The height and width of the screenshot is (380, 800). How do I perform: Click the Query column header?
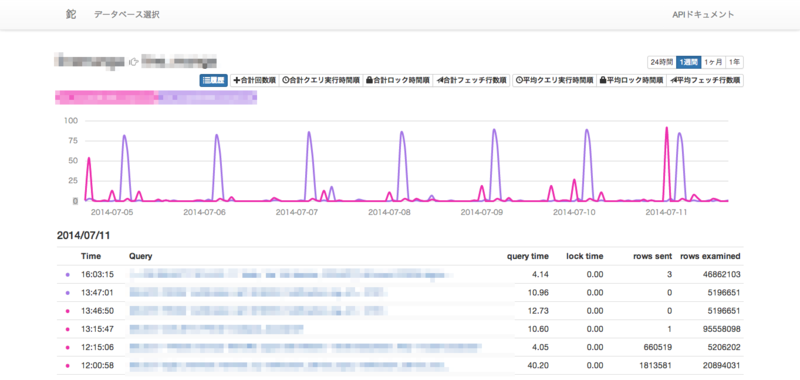(140, 256)
